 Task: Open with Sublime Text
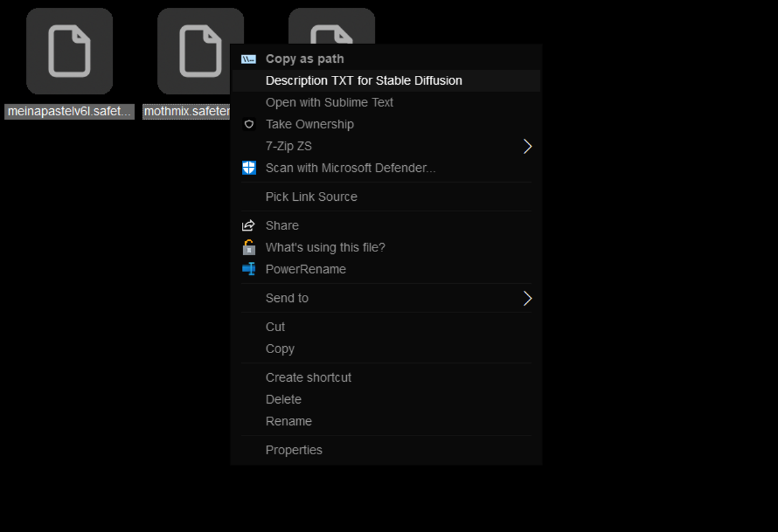[x=329, y=102]
